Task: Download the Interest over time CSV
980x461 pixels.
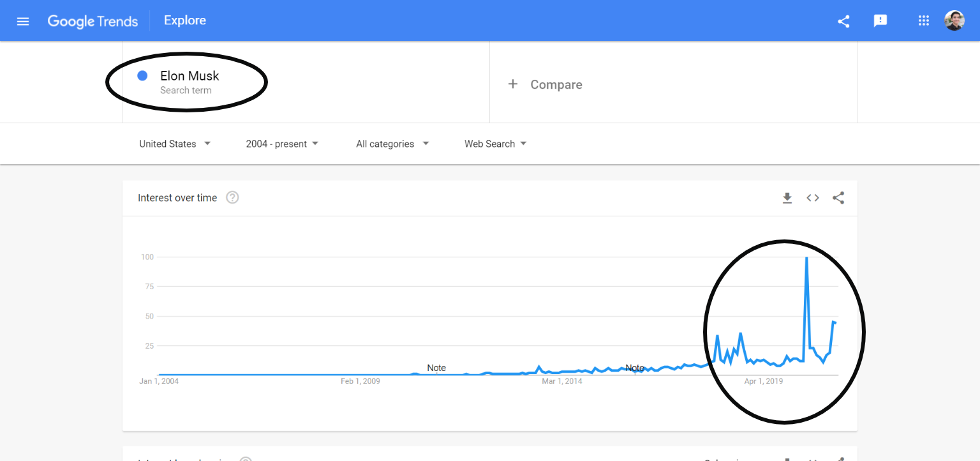Action: point(787,198)
